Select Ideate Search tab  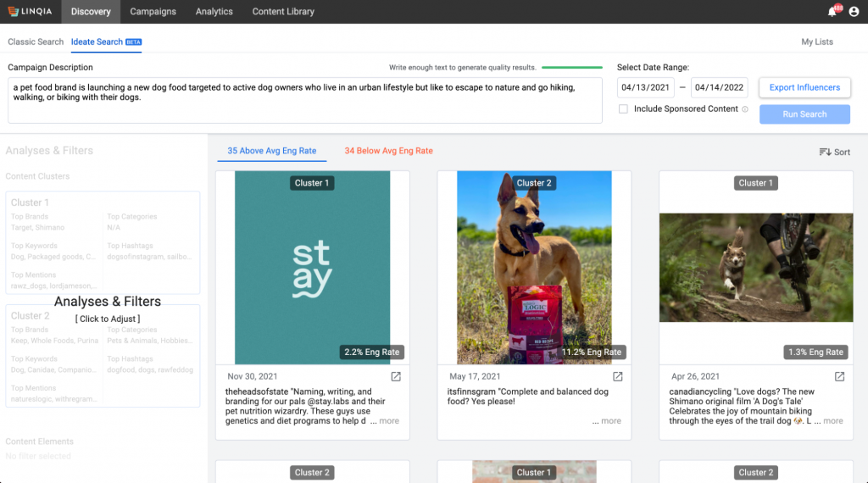pos(106,42)
